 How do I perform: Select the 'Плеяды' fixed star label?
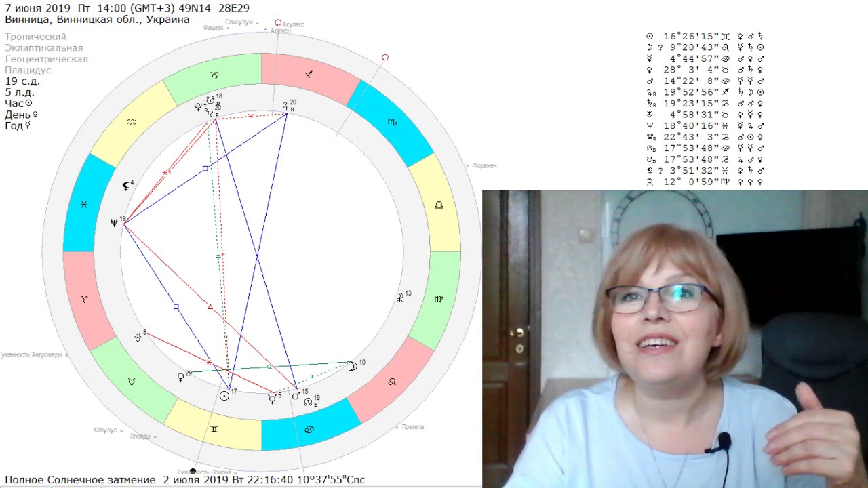pos(140,436)
